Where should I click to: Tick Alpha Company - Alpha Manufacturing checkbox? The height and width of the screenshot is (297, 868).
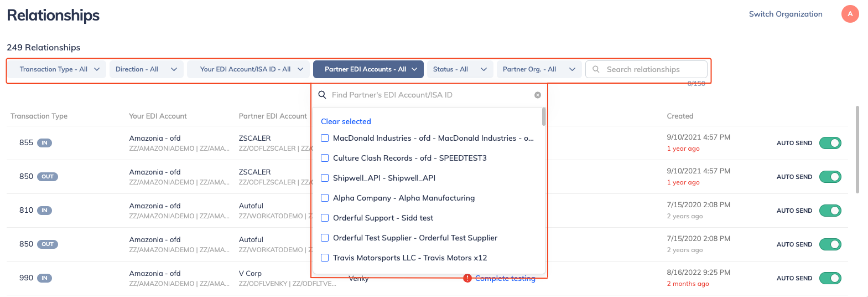click(x=325, y=198)
